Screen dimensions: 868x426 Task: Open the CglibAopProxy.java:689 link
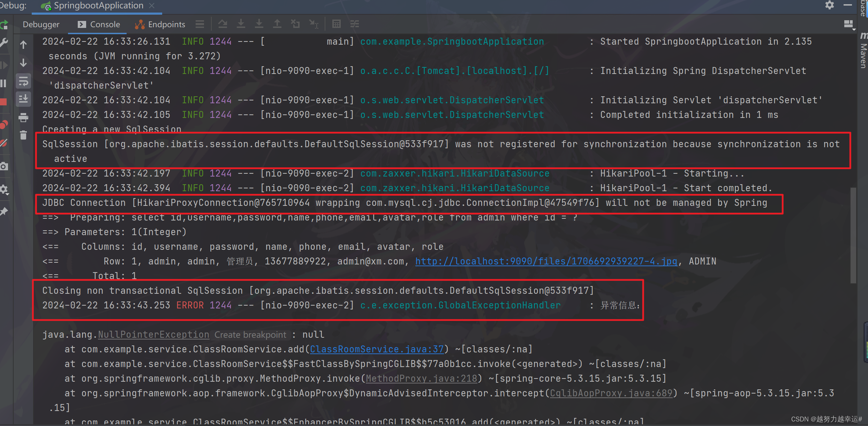point(611,393)
